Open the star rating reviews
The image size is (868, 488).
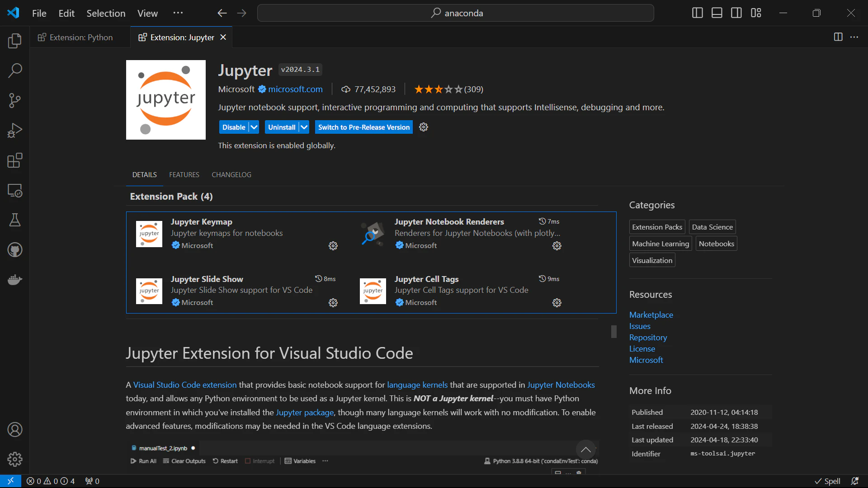pos(448,89)
